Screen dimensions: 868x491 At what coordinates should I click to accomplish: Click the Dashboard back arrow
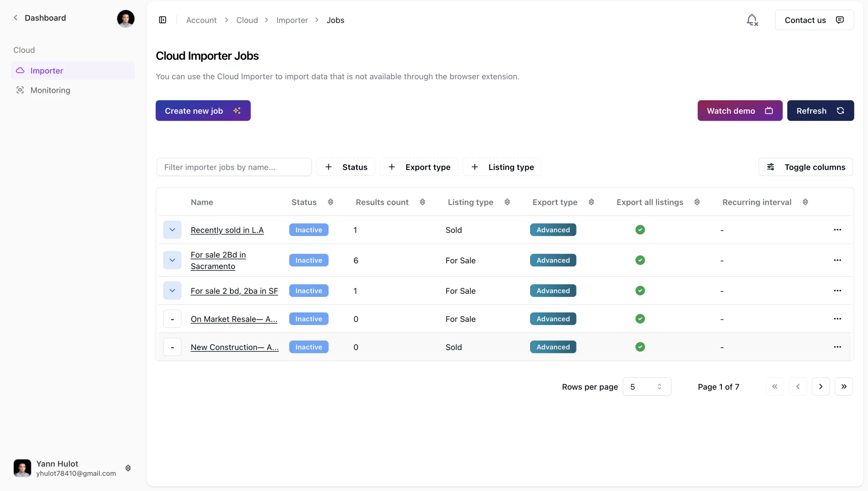pyautogui.click(x=16, y=18)
